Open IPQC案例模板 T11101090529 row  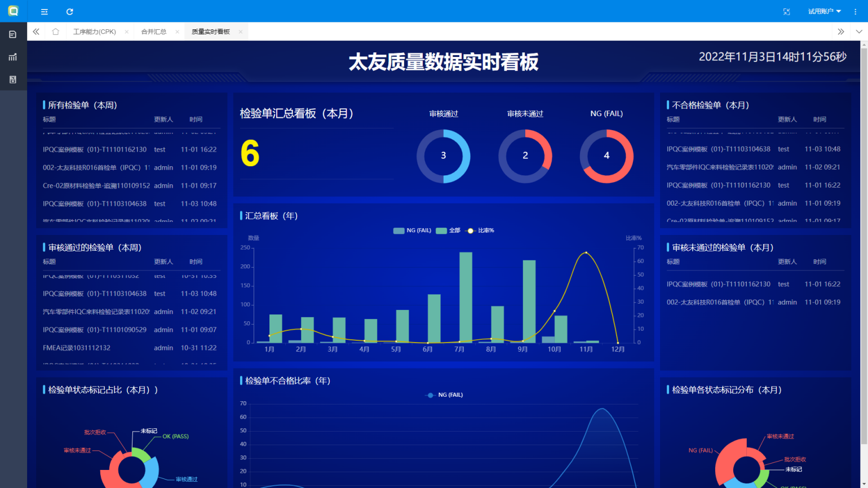coord(130,330)
